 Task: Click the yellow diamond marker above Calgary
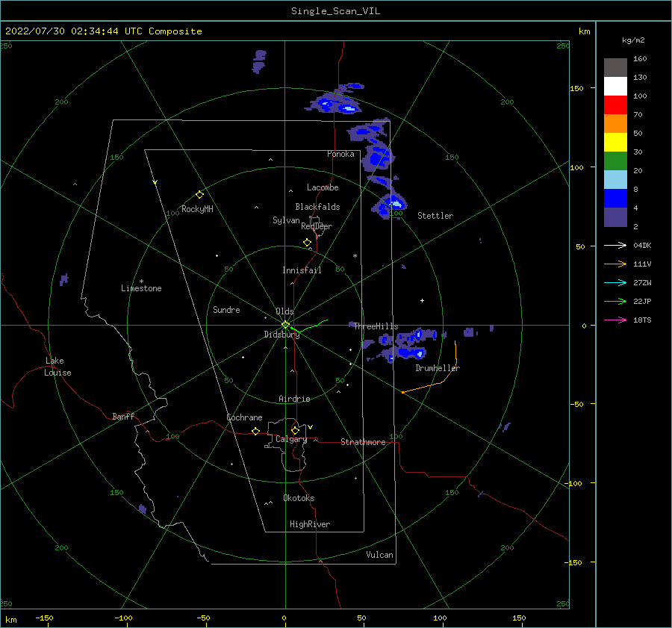[295, 430]
